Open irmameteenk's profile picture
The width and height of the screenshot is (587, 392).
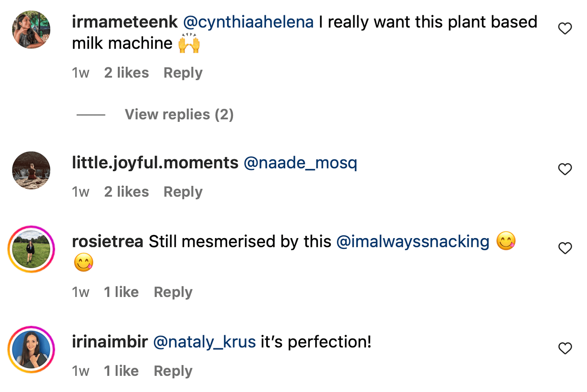[x=31, y=30]
